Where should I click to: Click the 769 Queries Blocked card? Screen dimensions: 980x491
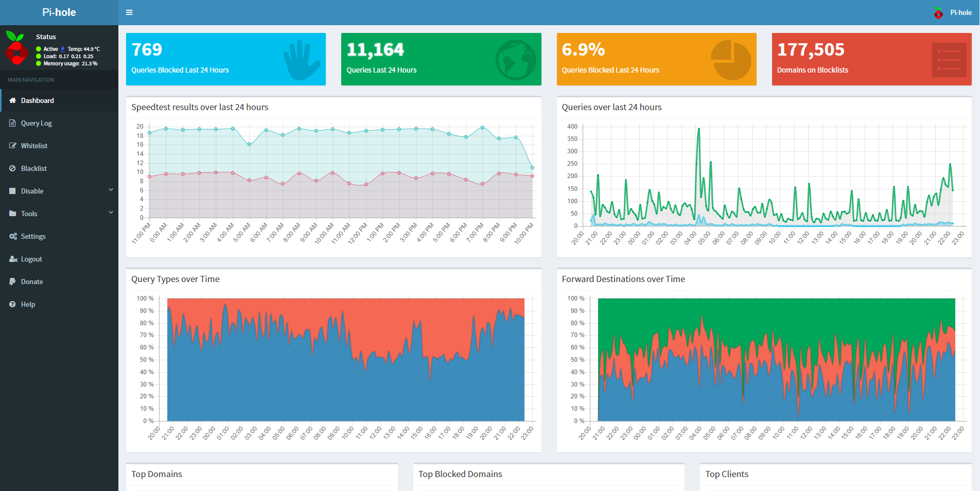click(x=226, y=59)
